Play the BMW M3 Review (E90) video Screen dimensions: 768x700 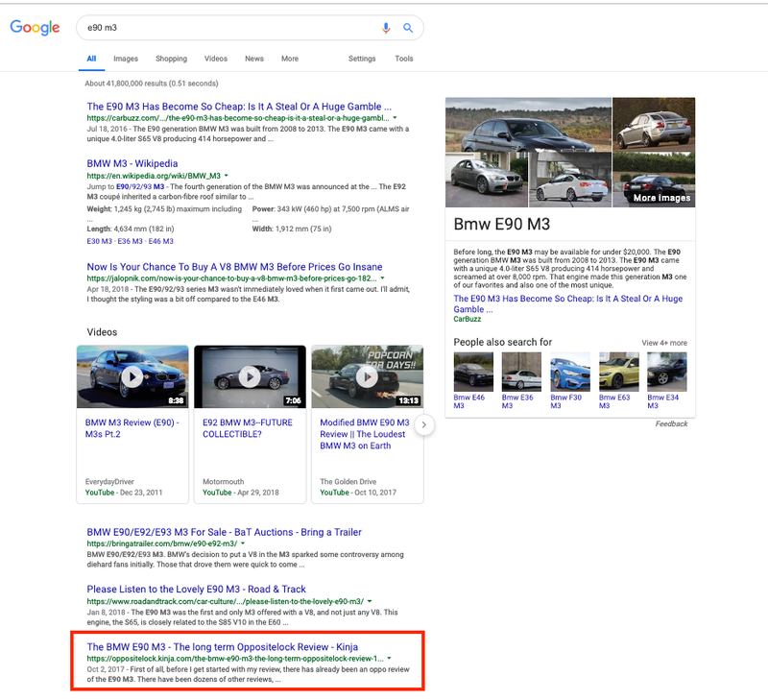[132, 376]
